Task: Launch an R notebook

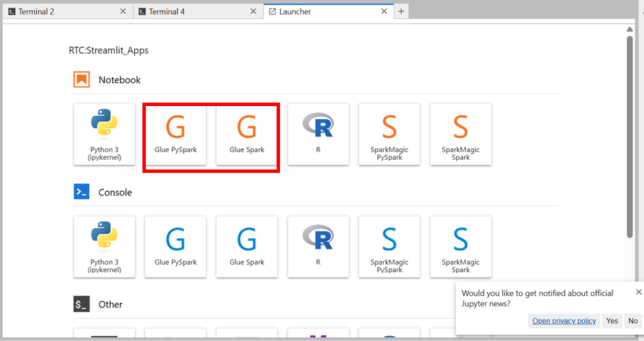Action: [x=319, y=134]
